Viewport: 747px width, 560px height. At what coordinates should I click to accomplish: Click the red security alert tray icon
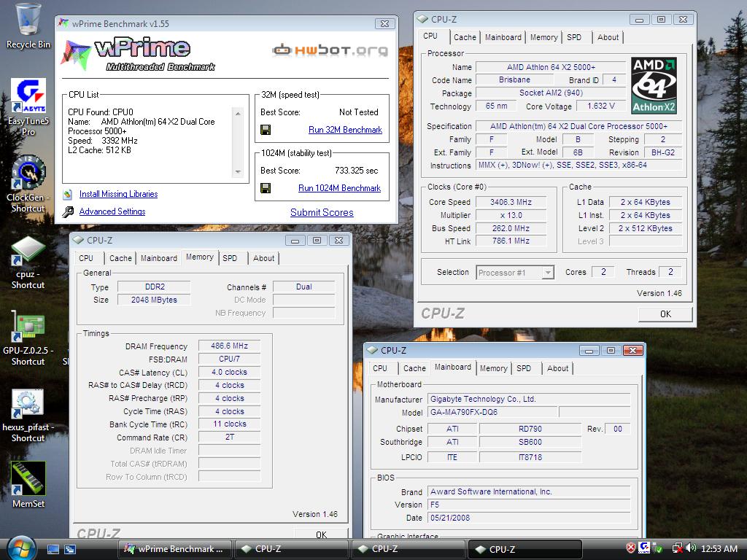pos(630,548)
